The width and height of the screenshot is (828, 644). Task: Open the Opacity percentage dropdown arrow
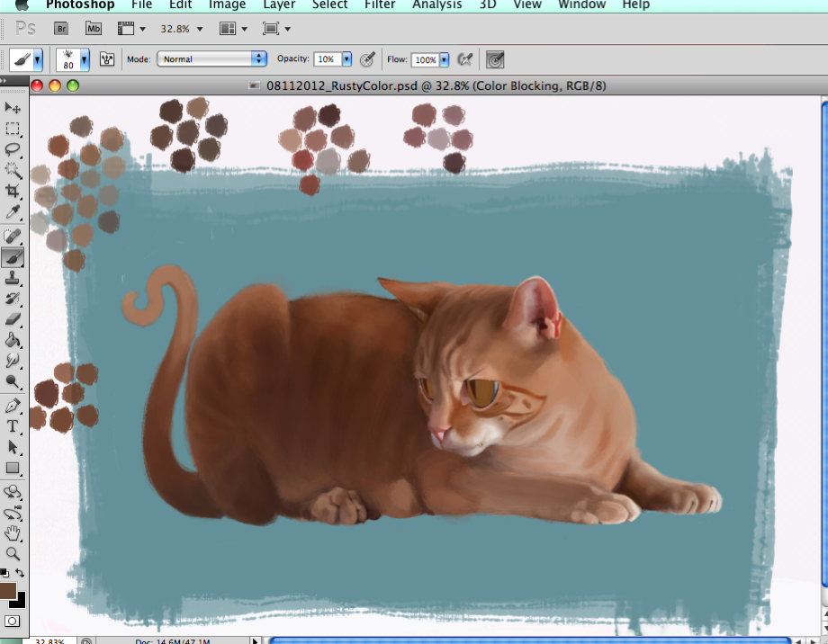(346, 59)
